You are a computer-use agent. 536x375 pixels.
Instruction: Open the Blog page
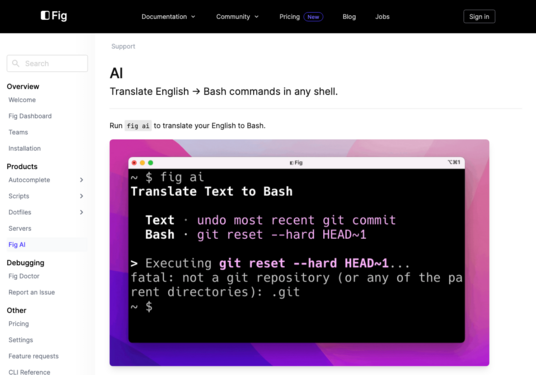coord(349,16)
